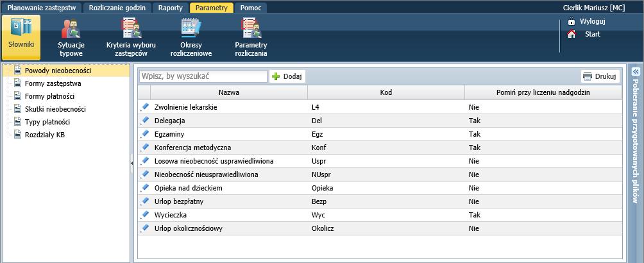This screenshot has height=263, width=644.
Task: Select Formy płatności in the tree
Action: pos(49,96)
